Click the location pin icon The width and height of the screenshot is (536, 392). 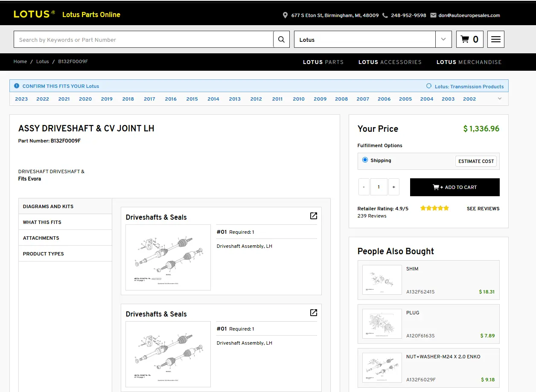pos(285,15)
